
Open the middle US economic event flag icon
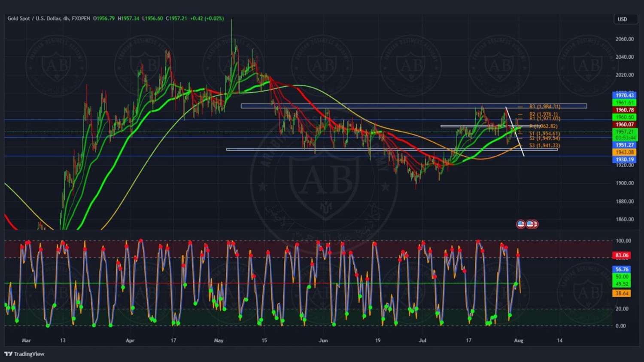530,224
